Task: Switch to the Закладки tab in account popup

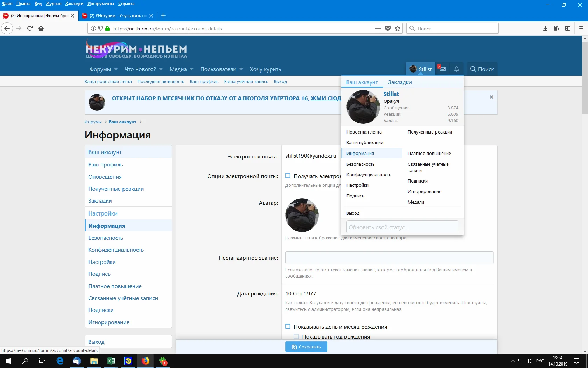Action: point(400,82)
